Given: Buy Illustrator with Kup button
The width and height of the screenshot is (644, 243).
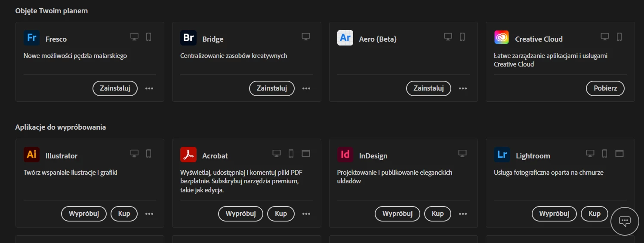Looking at the screenshot, I should [124, 214].
